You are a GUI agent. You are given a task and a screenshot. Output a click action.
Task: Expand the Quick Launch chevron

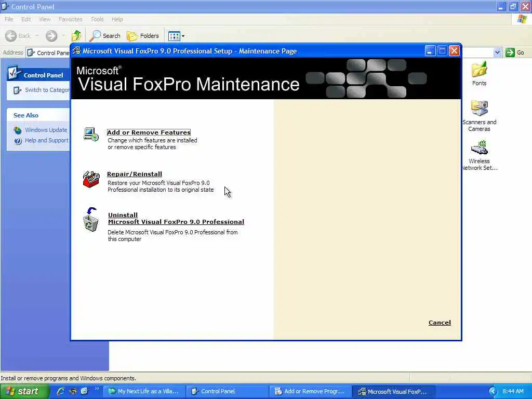(97, 389)
